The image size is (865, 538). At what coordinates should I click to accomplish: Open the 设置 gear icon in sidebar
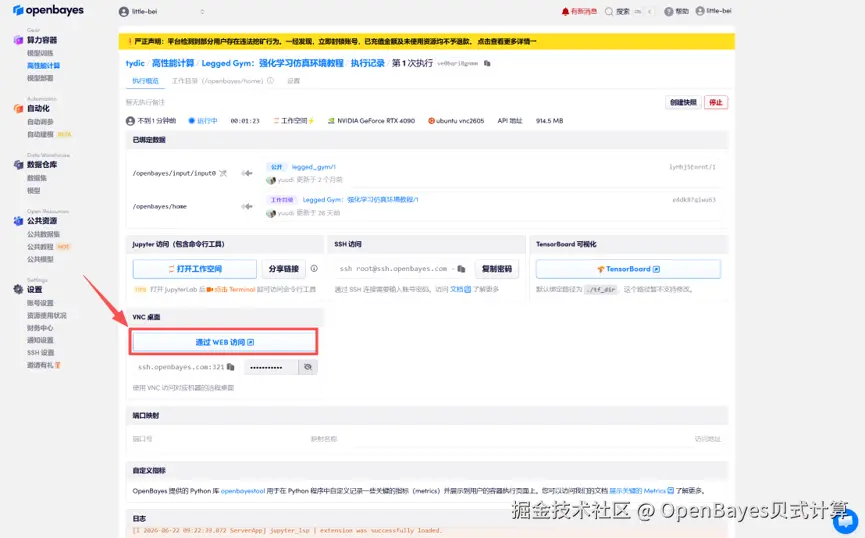(18, 289)
